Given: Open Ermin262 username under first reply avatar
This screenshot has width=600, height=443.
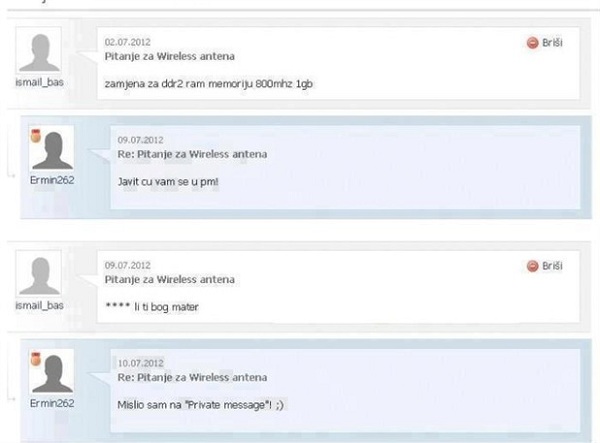Looking at the screenshot, I should point(52,180).
